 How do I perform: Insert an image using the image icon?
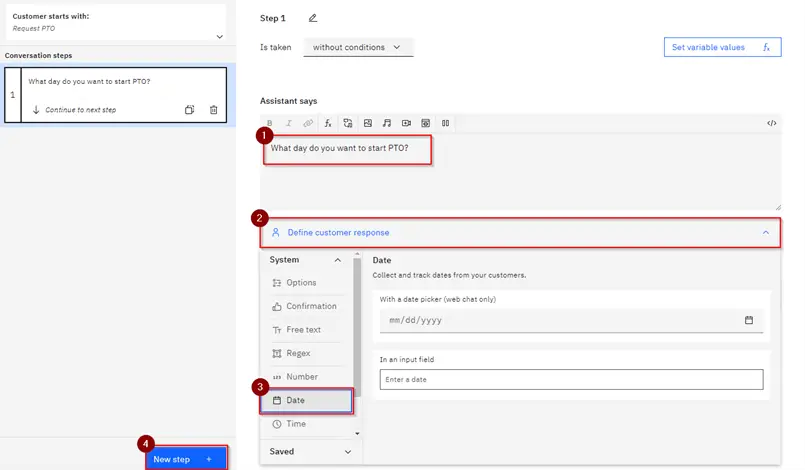368,123
